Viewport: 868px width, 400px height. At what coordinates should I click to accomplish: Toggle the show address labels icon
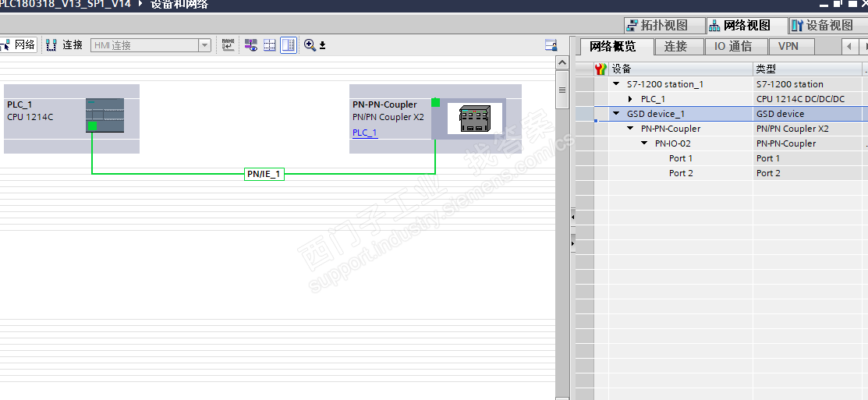[252, 44]
